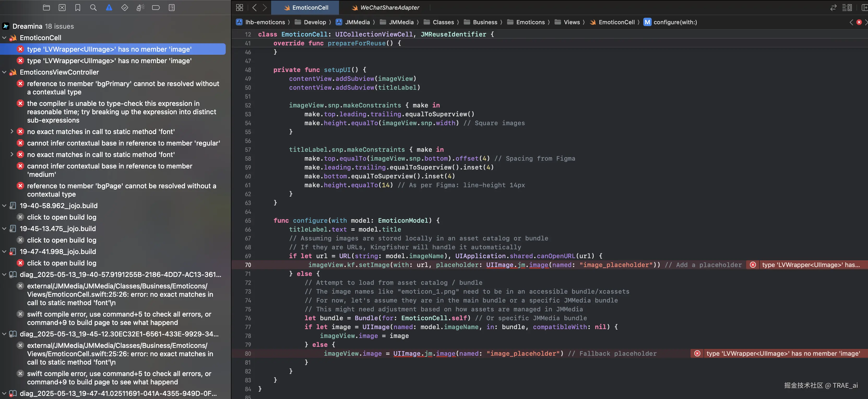This screenshot has width=868, height=399.
Task: Switch to the Source Control navigator
Action: point(62,7)
